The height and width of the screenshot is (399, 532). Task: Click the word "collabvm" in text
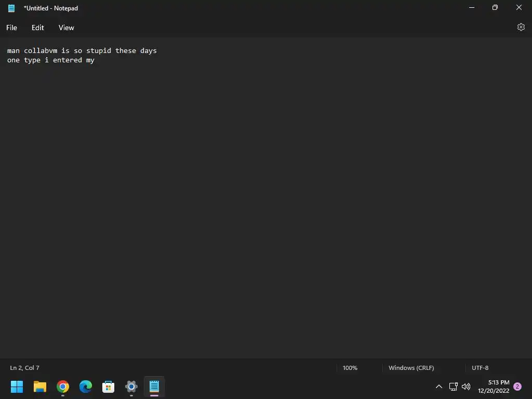[x=41, y=50]
